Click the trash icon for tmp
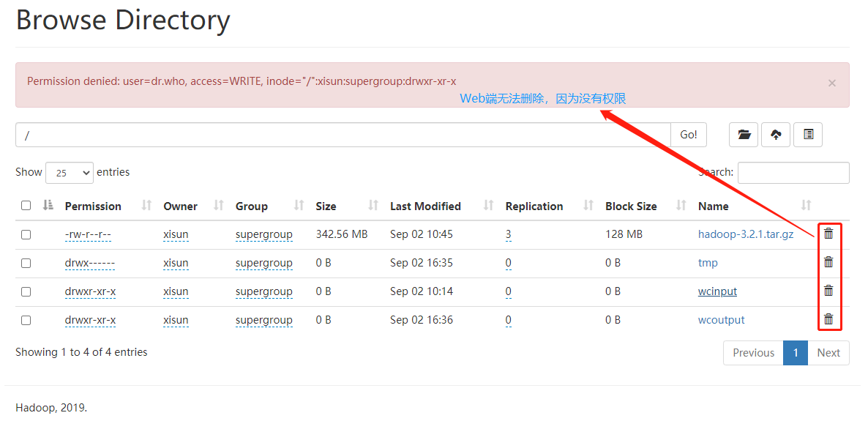Viewport: 868px width, 421px height. point(828,262)
